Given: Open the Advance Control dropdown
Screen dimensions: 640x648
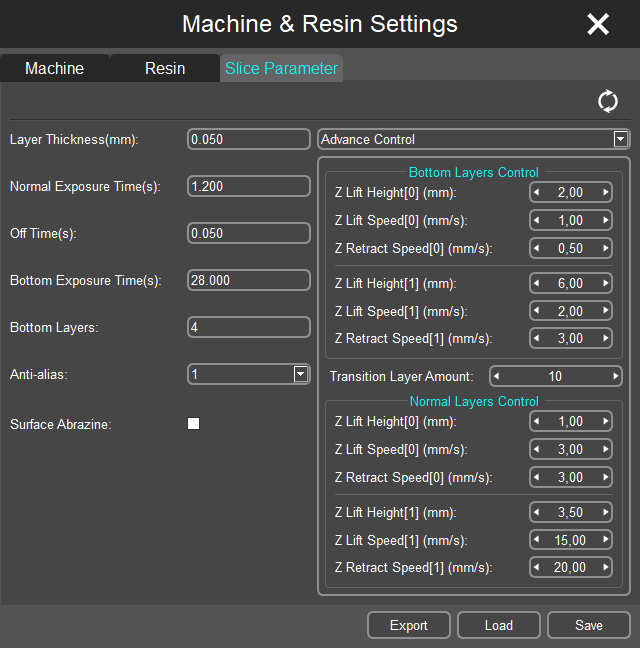Looking at the screenshot, I should [620, 139].
